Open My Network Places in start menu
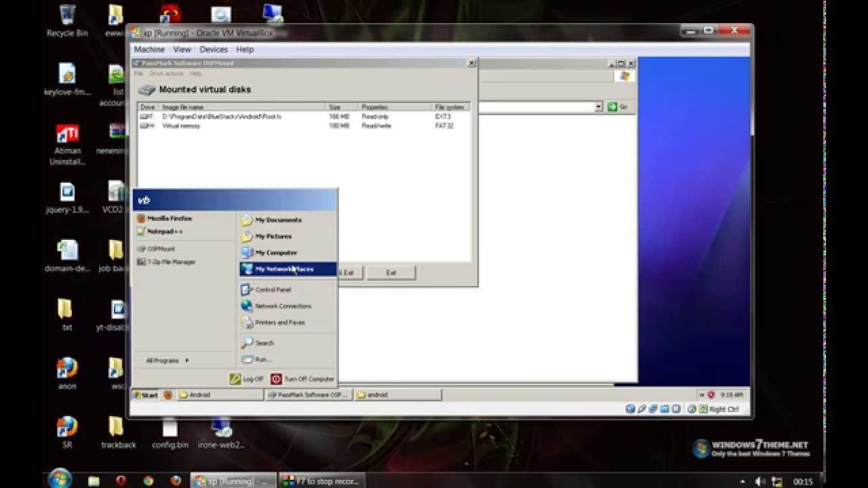Screen dimensions: 868x488 coord(287,269)
